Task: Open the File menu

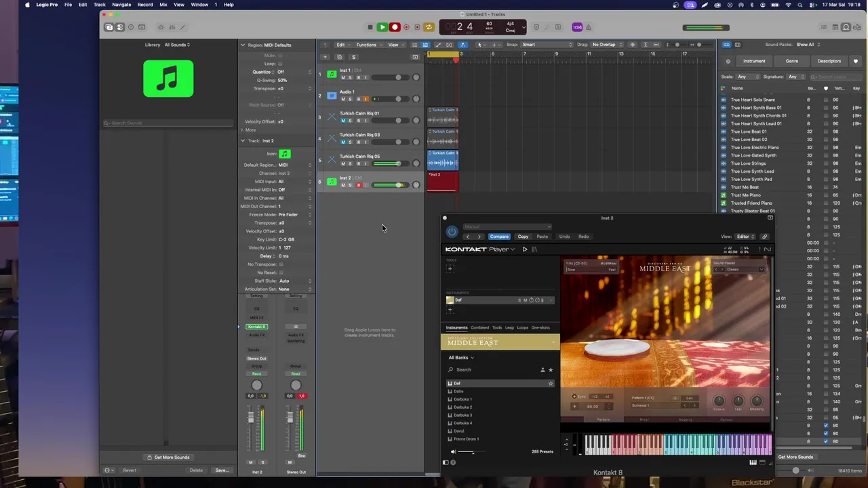Action: [68, 5]
